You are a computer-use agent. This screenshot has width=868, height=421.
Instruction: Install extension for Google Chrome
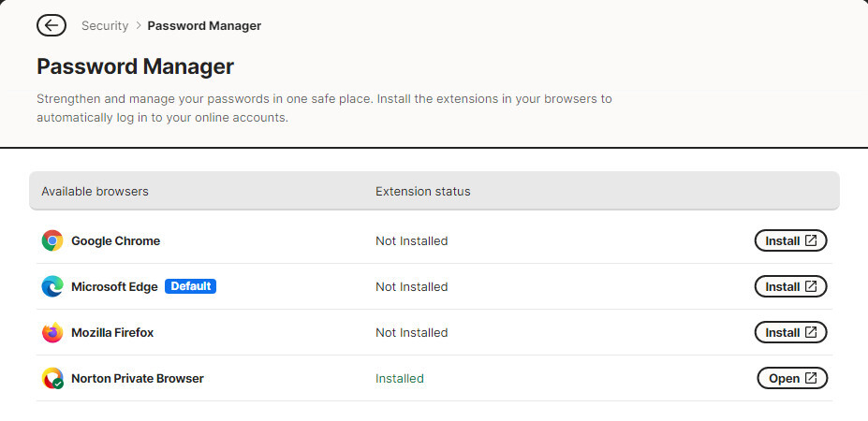tap(790, 240)
